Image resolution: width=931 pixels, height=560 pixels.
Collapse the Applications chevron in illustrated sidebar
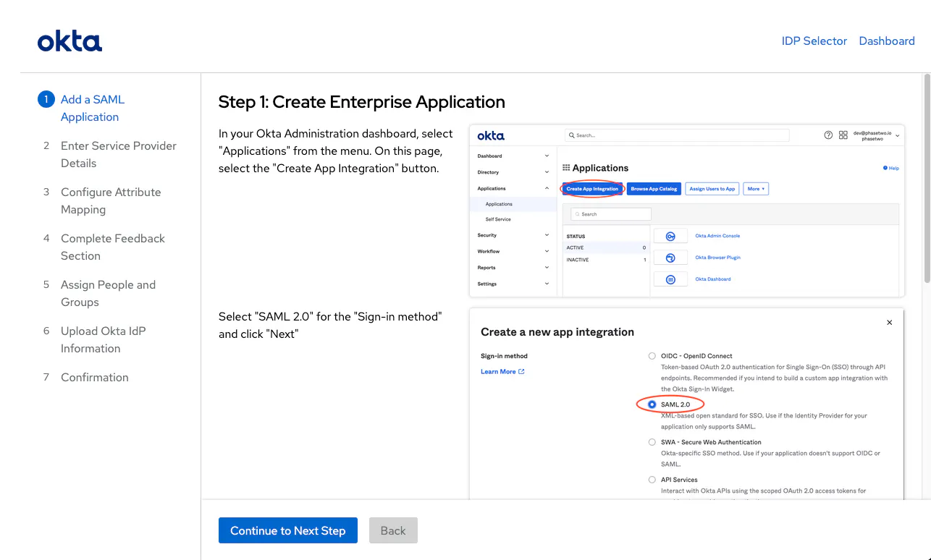point(547,188)
